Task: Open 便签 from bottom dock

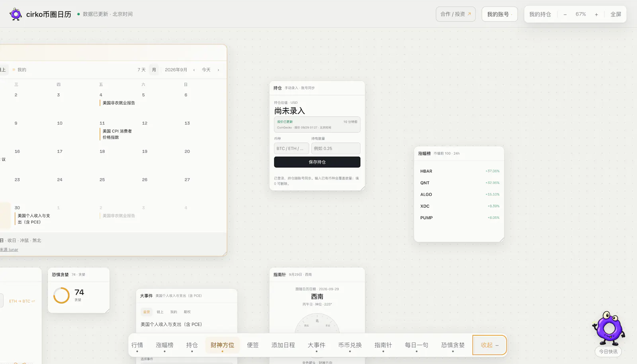Action: pos(253,345)
